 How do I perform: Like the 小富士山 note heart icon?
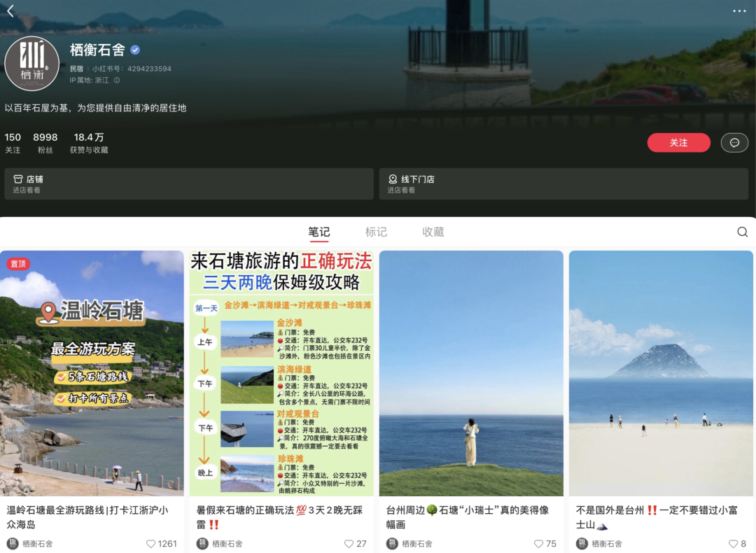click(733, 544)
